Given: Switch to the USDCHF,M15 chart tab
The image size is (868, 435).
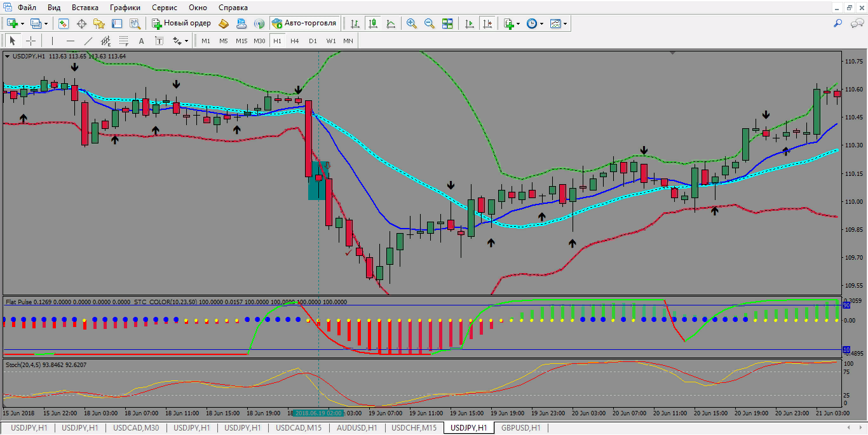Looking at the screenshot, I should tap(414, 428).
